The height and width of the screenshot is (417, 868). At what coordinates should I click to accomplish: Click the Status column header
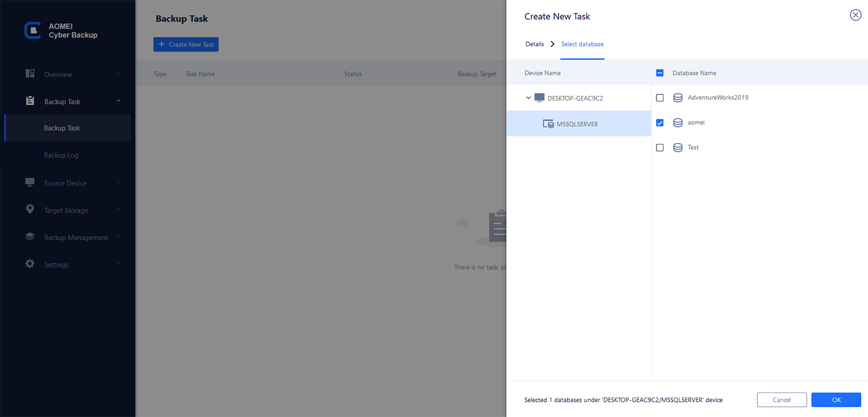tap(353, 74)
